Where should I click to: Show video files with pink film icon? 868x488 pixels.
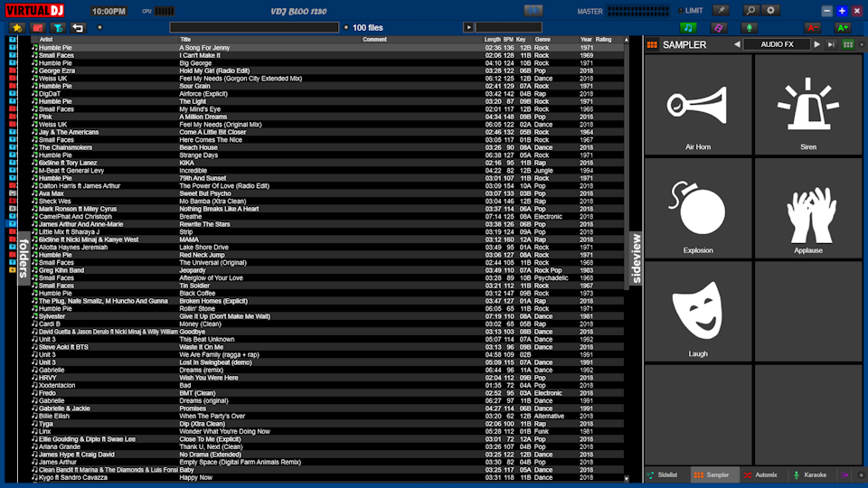click(x=719, y=28)
